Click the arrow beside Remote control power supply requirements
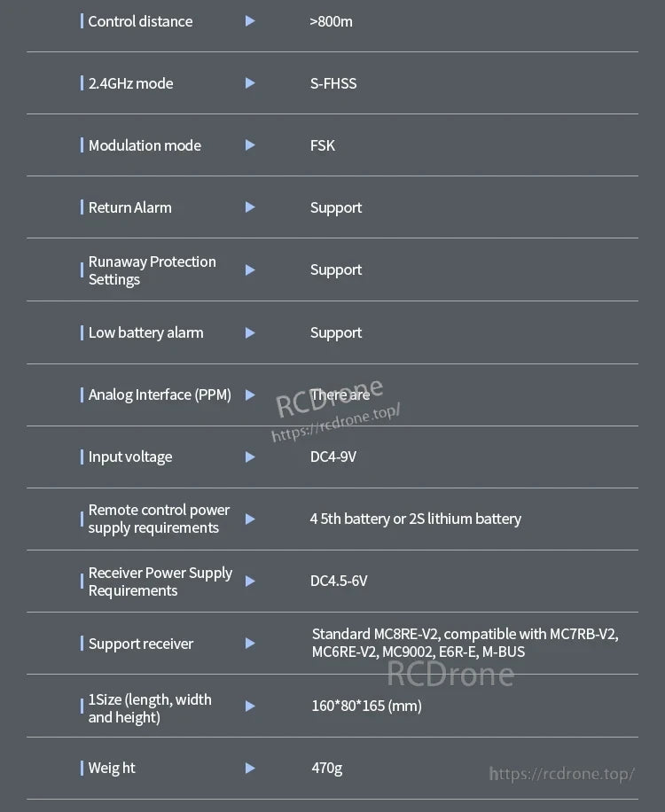This screenshot has width=665, height=812. point(250,519)
